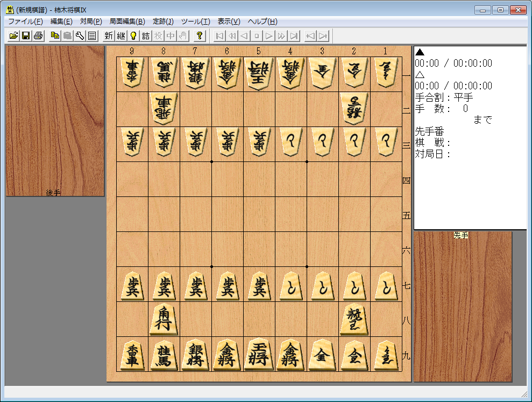Screen dimensions: 532x402
Task: Select the sente lance 香車 on file 9
Action: click(132, 355)
